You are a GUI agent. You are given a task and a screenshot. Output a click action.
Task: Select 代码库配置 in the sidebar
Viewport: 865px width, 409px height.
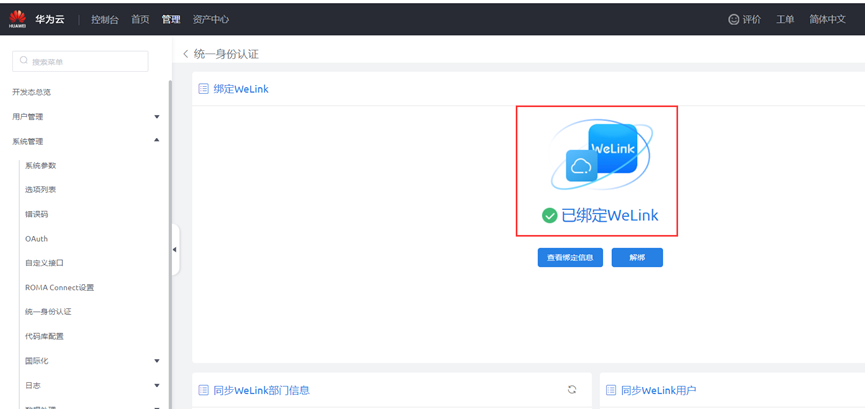44,336
